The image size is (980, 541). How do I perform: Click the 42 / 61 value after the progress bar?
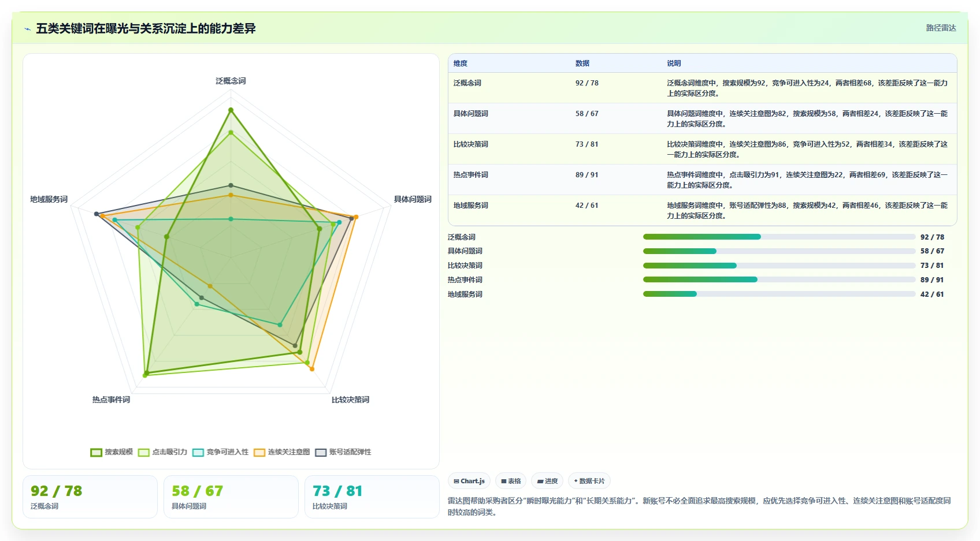click(933, 294)
